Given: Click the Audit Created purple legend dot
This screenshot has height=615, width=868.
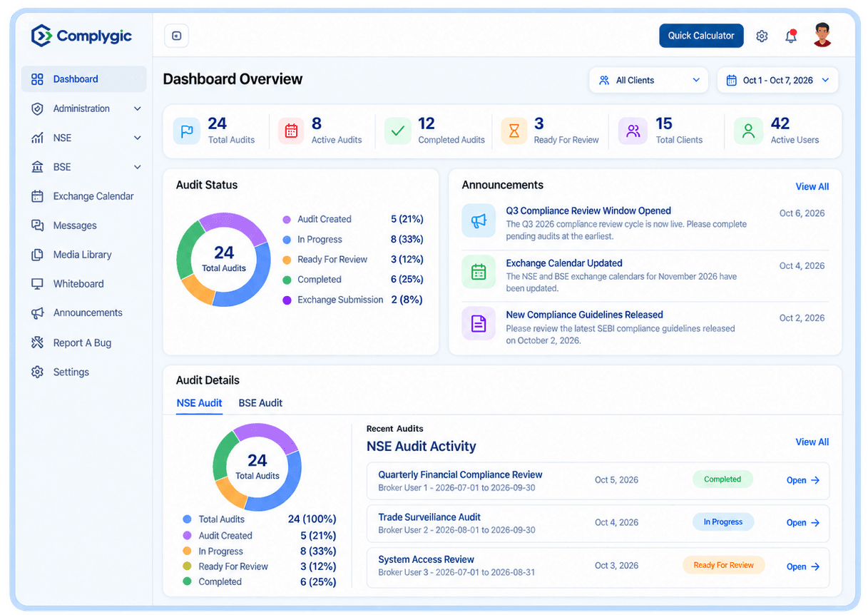Looking at the screenshot, I should click(287, 220).
